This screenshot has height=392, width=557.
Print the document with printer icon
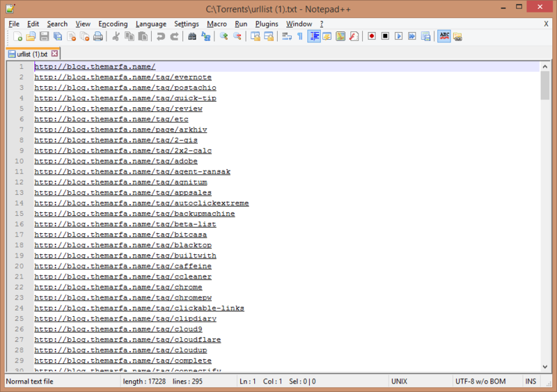click(98, 36)
